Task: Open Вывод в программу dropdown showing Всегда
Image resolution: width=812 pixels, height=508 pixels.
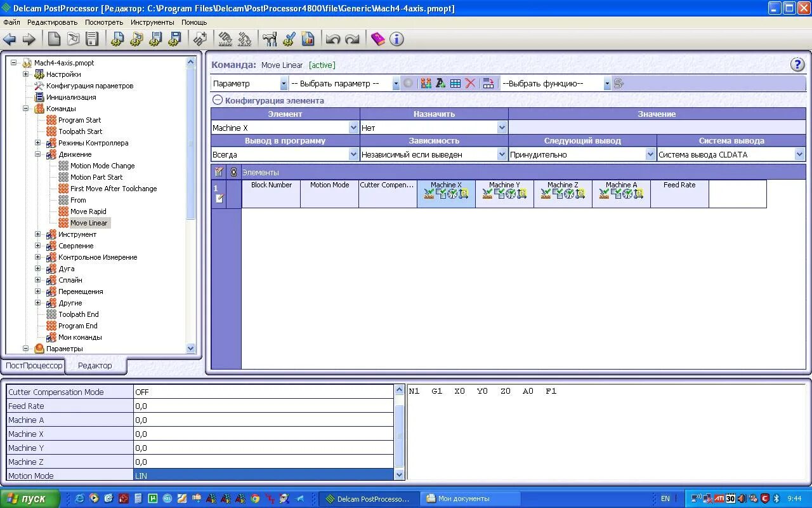Action: [x=354, y=154]
